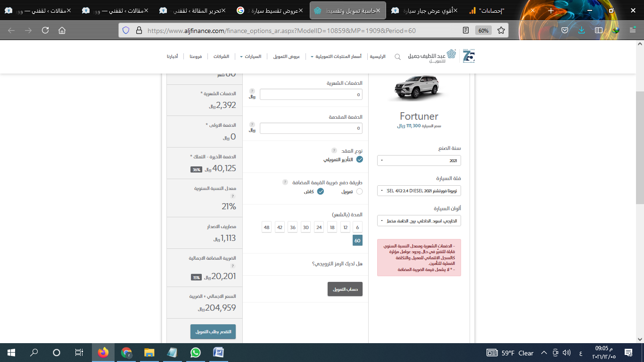Click the padlock site security icon

click(139, 30)
